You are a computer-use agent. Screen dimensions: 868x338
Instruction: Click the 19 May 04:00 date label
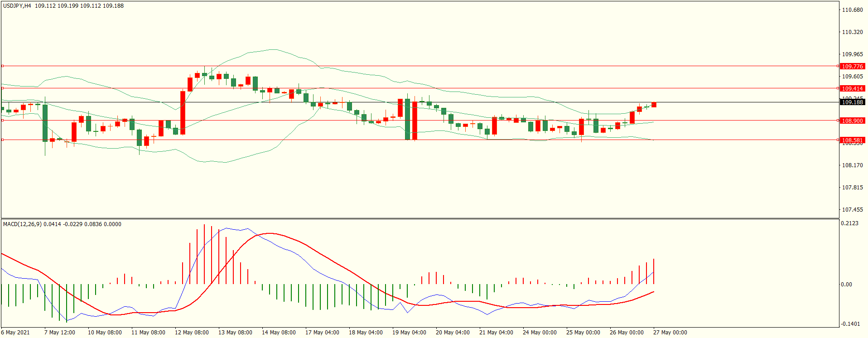[409, 333]
